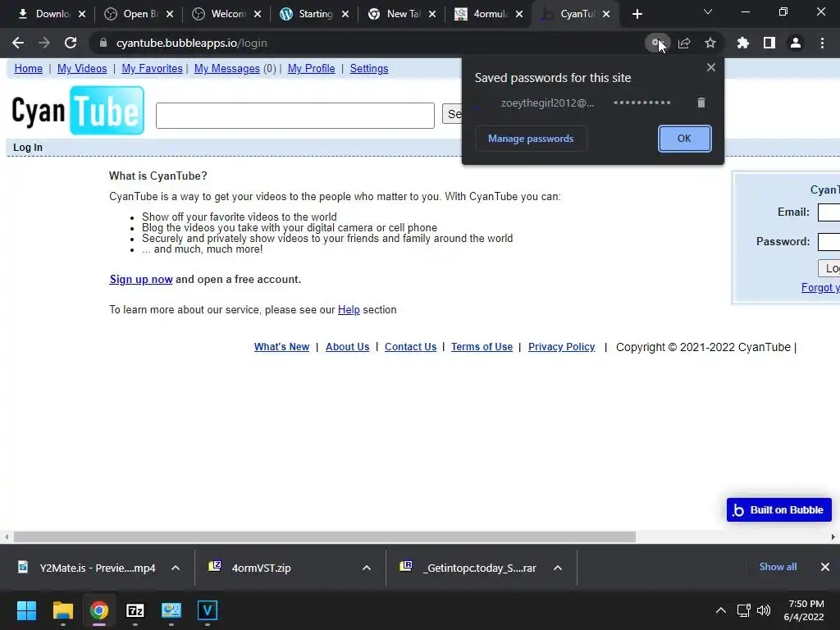Screen dimensions: 840x630
Task: Close the Download tab
Action: coord(82,15)
